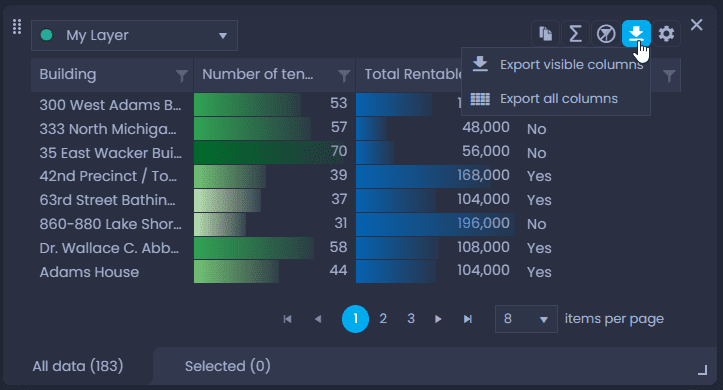
Task: Sort by Total Rentable column header
Action: pyautogui.click(x=414, y=74)
